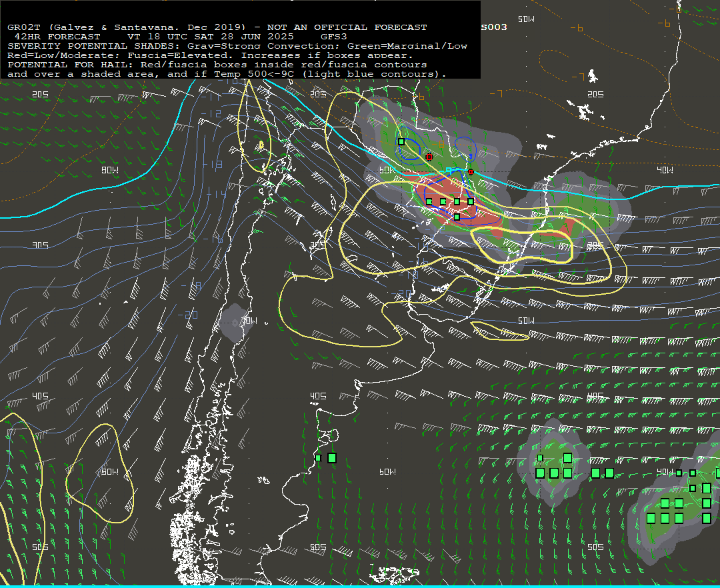Click the 'Red=Low/Moderate' legend line
720x588 pixels.
(x=210, y=55)
